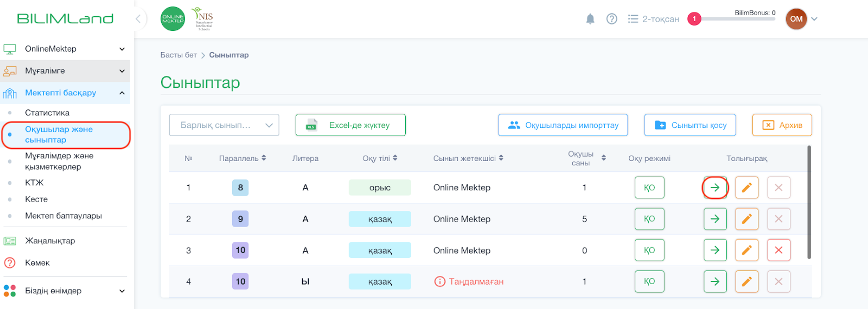The height and width of the screenshot is (309, 868).
Task: Click the BilimLand logo
Action: tap(65, 19)
